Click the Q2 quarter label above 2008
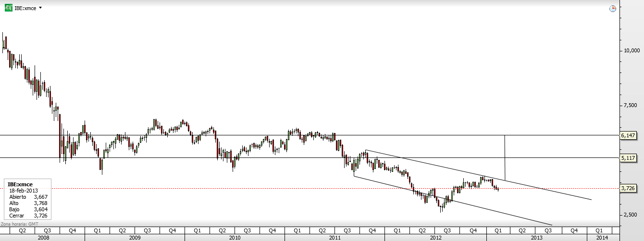This screenshot has height=241, width=644. click(x=22, y=230)
